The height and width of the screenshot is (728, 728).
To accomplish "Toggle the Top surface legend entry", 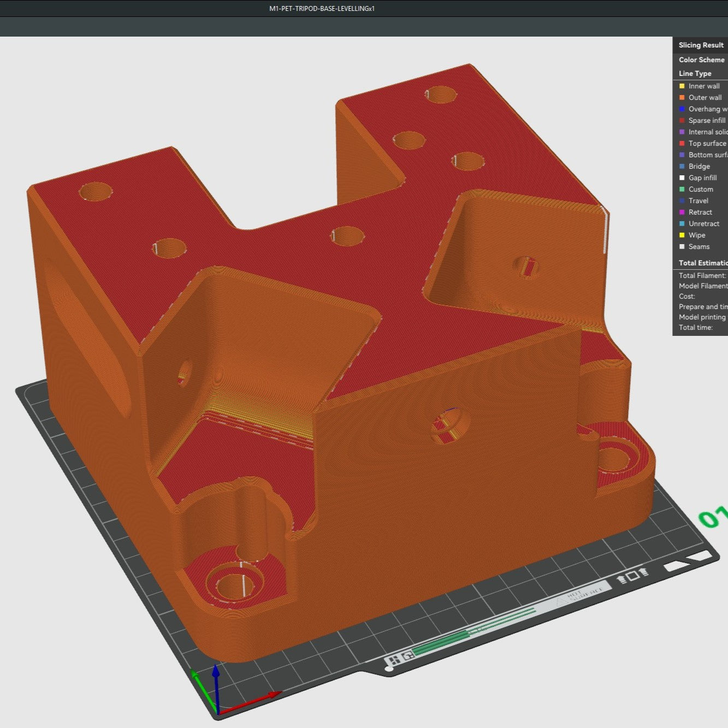I will [703, 143].
